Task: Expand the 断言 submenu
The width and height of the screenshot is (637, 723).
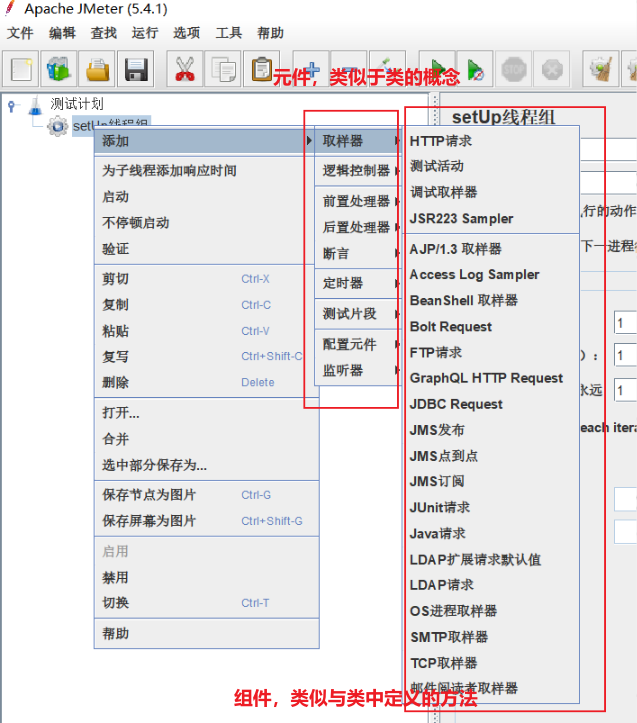Action: tap(357, 254)
